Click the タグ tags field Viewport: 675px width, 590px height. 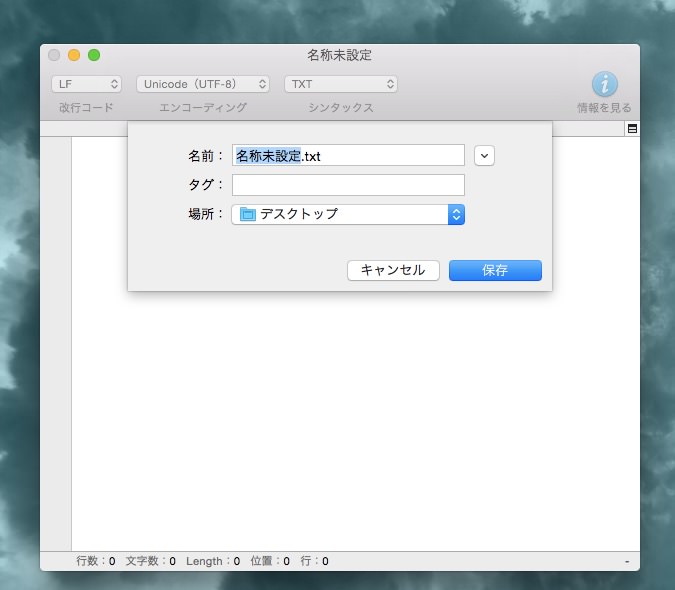[348, 185]
